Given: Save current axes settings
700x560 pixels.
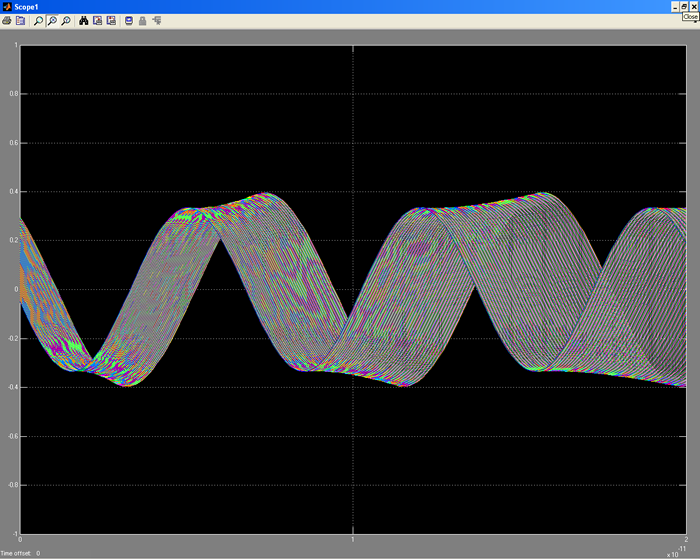Looking at the screenshot, I should coord(98,20).
